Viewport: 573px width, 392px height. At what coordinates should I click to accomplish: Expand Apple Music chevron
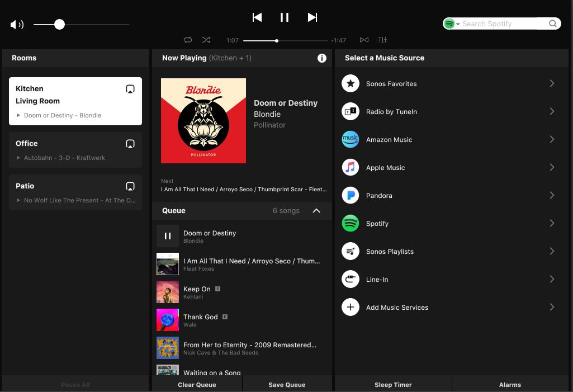click(552, 167)
